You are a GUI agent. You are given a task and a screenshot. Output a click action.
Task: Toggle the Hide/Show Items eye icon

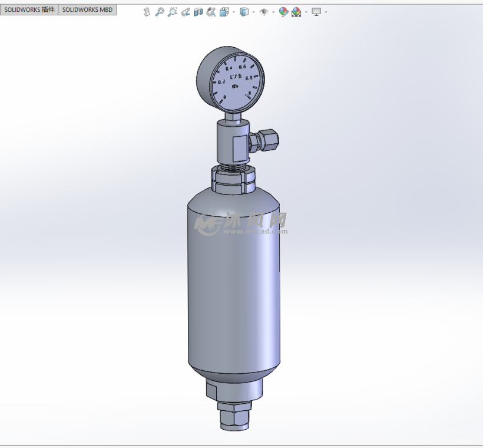[263, 12]
